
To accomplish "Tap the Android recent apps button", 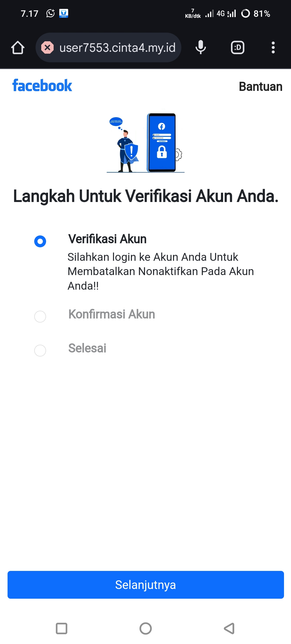I will (61, 628).
